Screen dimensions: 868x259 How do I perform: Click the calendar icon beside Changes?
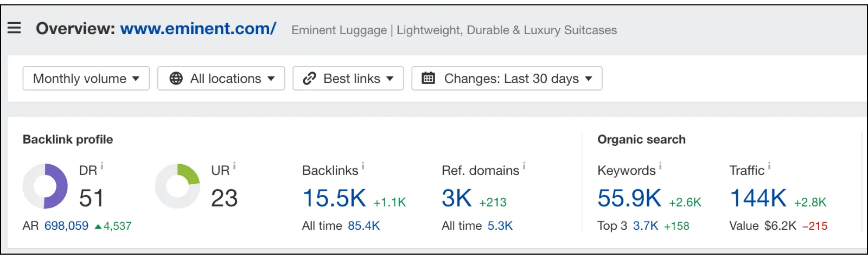click(428, 78)
